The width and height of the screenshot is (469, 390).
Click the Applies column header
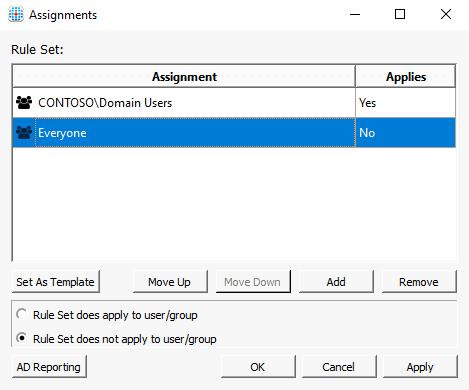[x=406, y=77]
